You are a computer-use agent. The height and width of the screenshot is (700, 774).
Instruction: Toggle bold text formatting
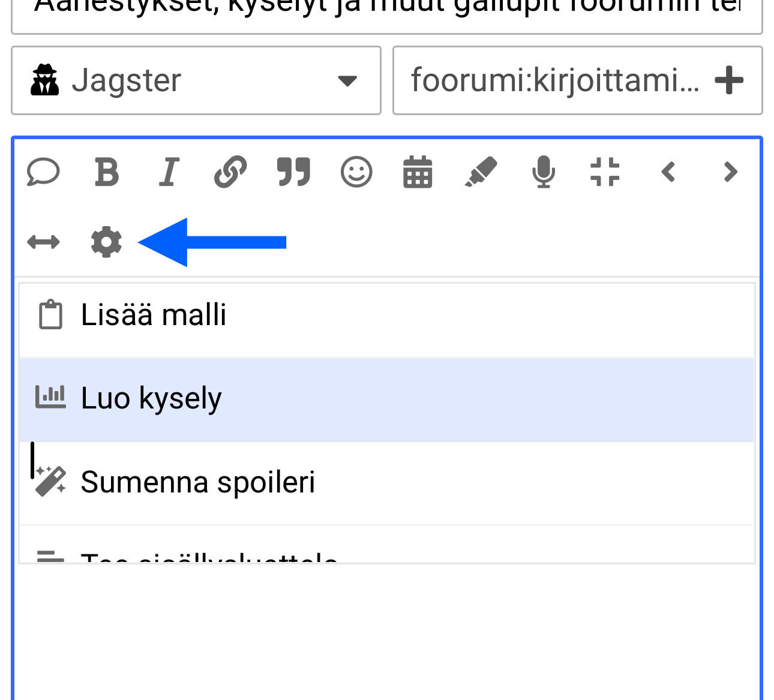(x=107, y=172)
